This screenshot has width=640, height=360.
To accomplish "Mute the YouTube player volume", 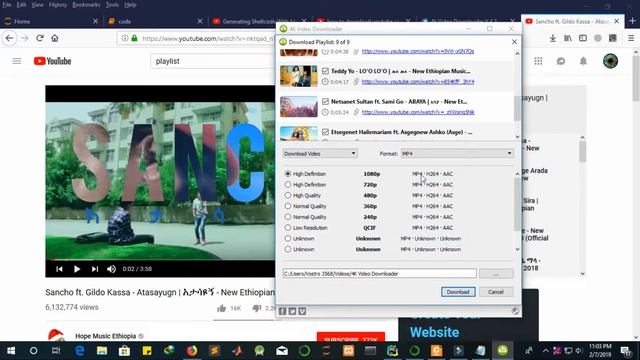I will point(111,269).
